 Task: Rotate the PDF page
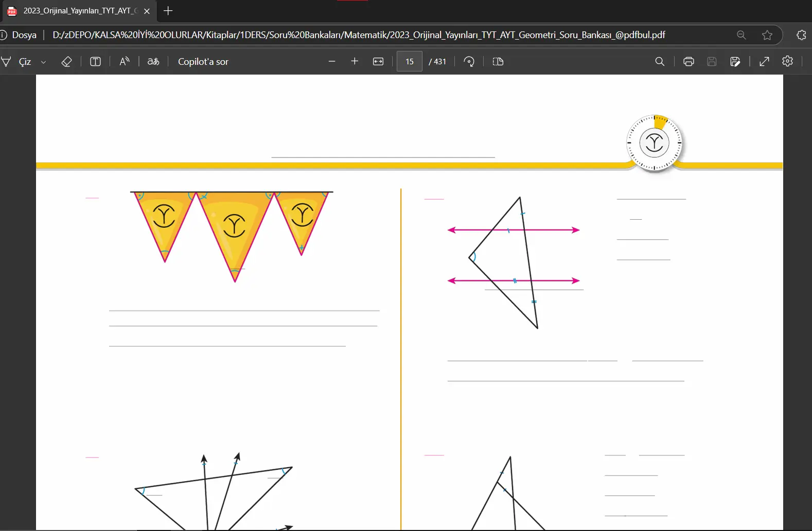tap(469, 61)
